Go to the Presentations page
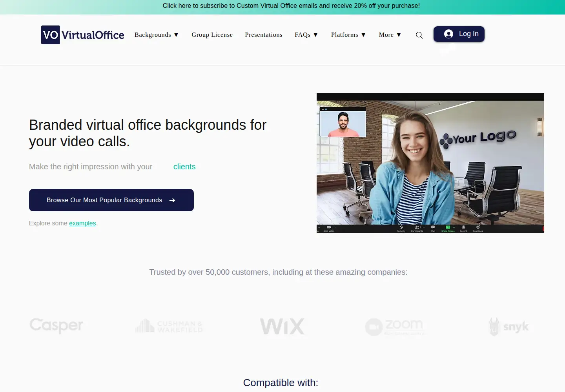 pyautogui.click(x=264, y=35)
